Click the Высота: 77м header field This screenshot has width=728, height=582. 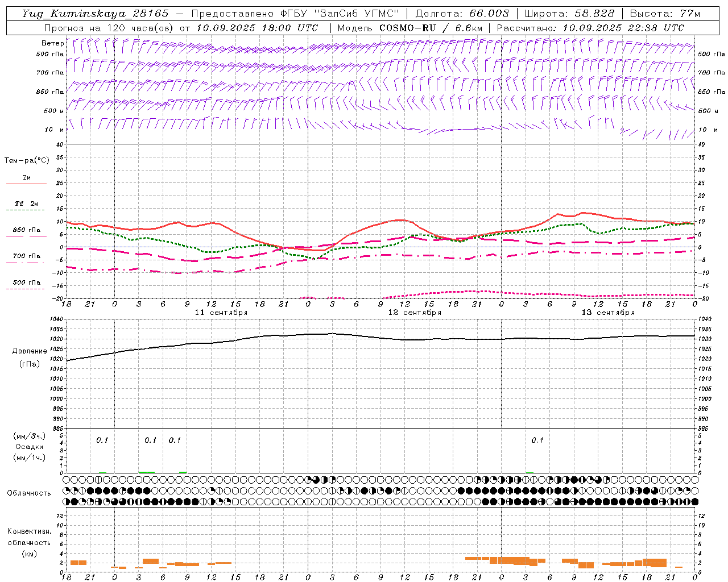click(x=665, y=14)
